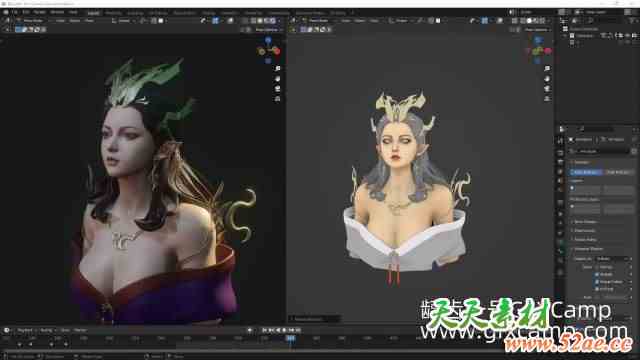Click the blue Z axis gizmo in right viewport
Screen dimensions: 640x360
pyautogui.click(x=538, y=40)
